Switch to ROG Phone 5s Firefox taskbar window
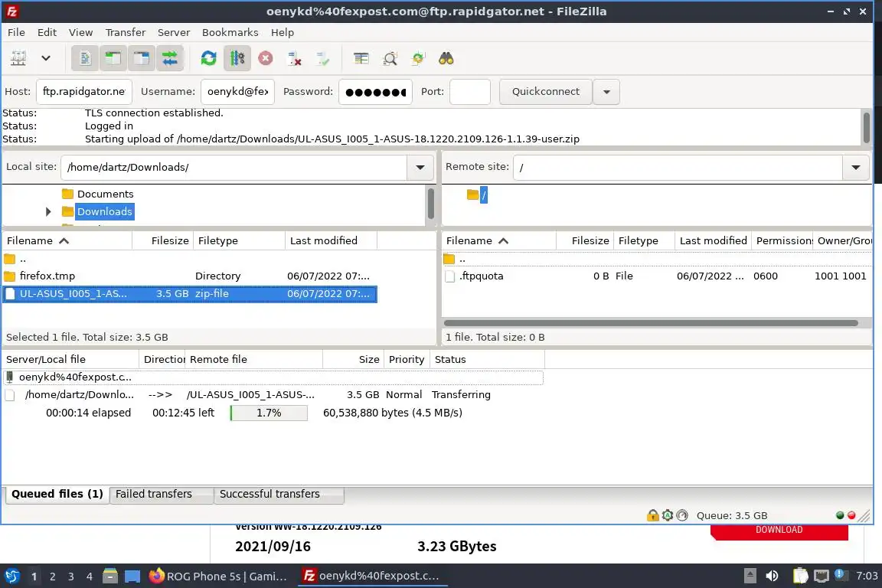This screenshot has width=882, height=588. click(220, 577)
